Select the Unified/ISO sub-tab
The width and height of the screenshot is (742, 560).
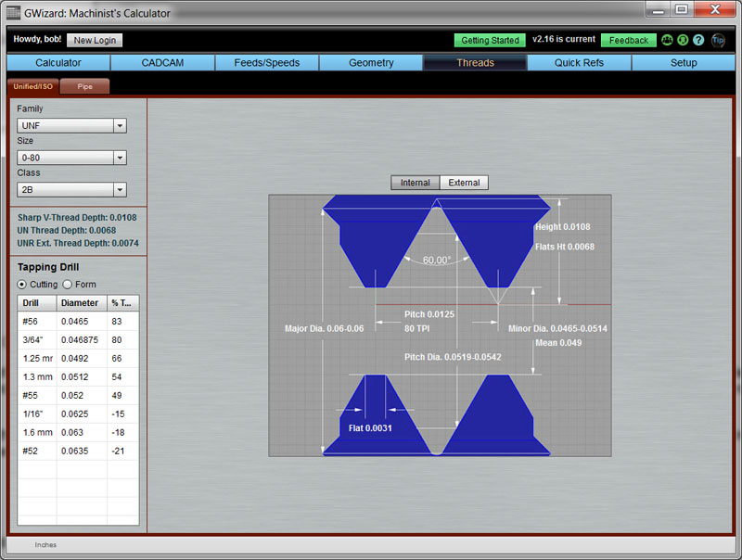click(33, 86)
